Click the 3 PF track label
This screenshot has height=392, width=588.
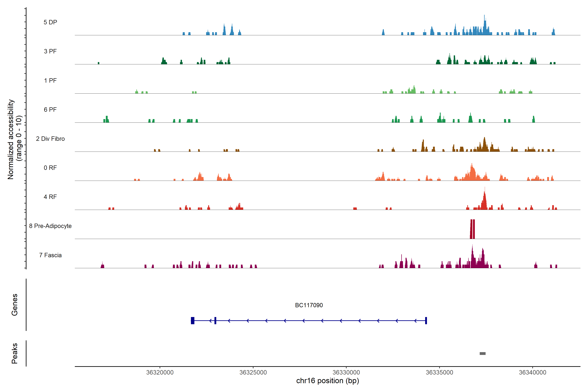tap(50, 51)
